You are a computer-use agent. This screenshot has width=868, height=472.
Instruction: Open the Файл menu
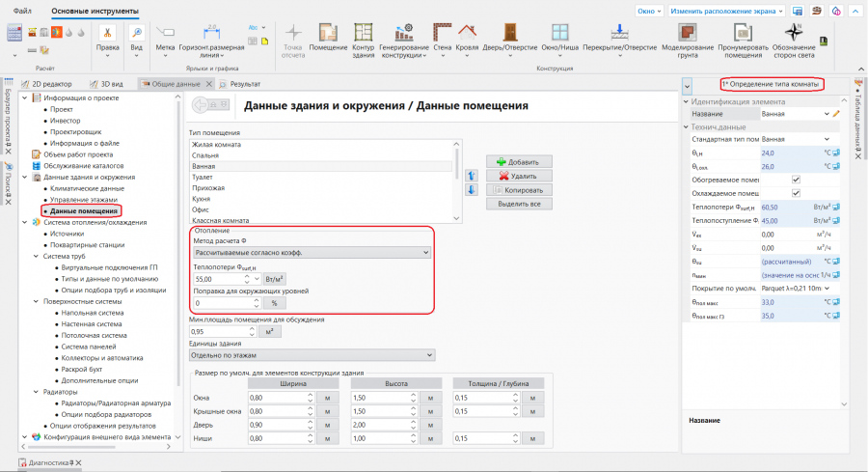23,11
